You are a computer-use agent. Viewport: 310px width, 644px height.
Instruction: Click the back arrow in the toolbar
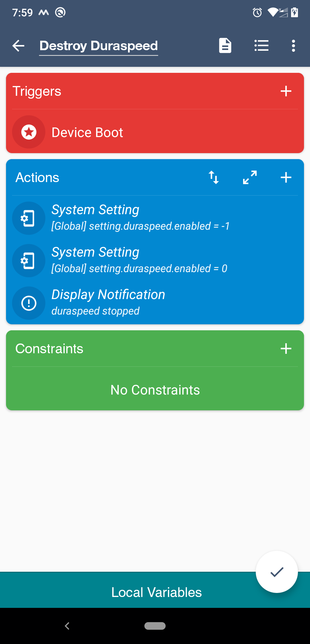point(18,45)
